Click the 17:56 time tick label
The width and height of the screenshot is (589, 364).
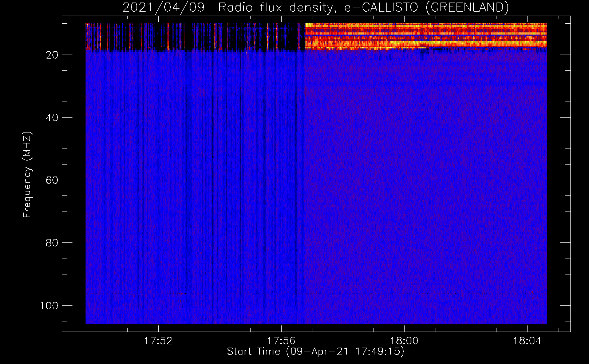[281, 341]
